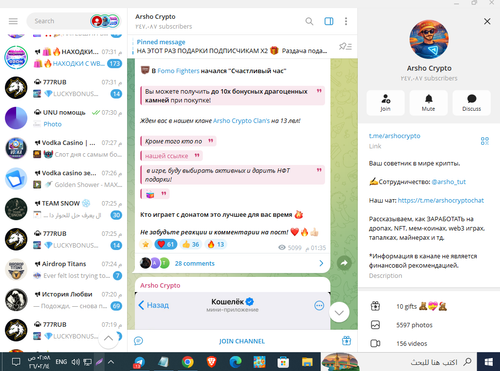The height and width of the screenshot is (371, 500).
Task: Forward the post with share arrow
Action: [344, 263]
